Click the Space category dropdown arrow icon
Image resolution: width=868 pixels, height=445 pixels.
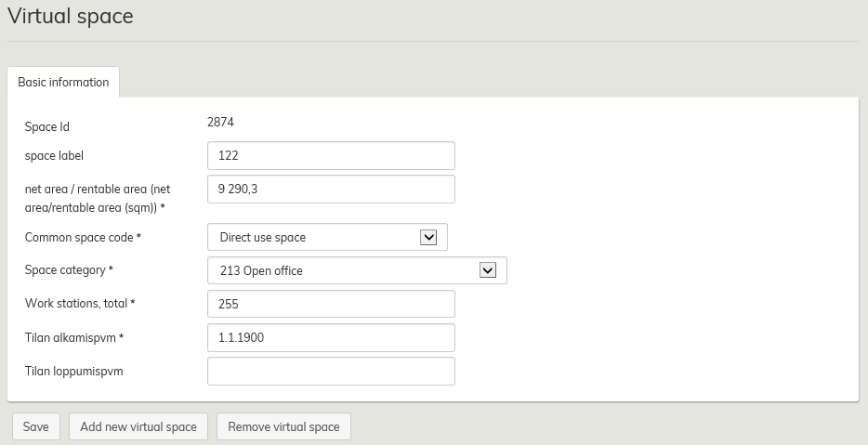tap(488, 270)
